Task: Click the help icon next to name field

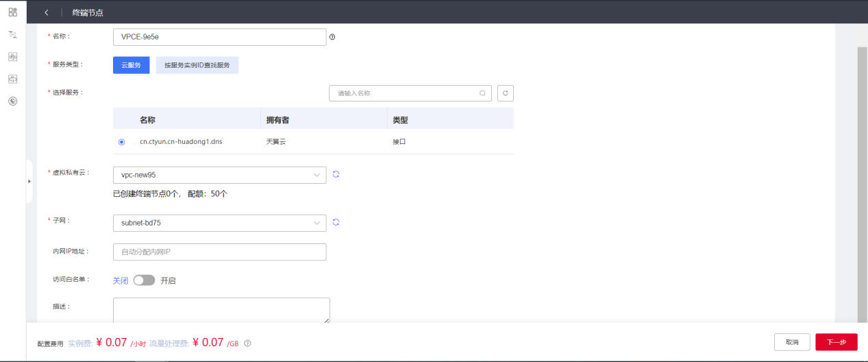Action: click(x=332, y=37)
